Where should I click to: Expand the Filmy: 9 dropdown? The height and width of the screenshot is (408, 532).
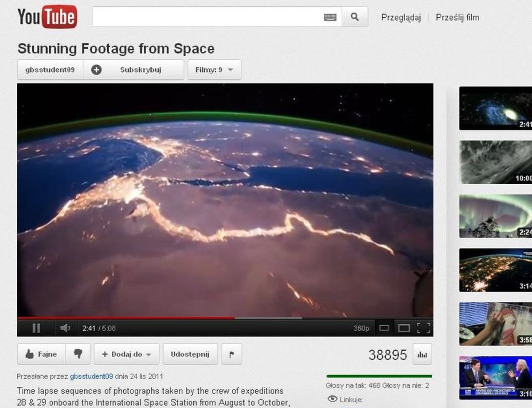tap(215, 70)
